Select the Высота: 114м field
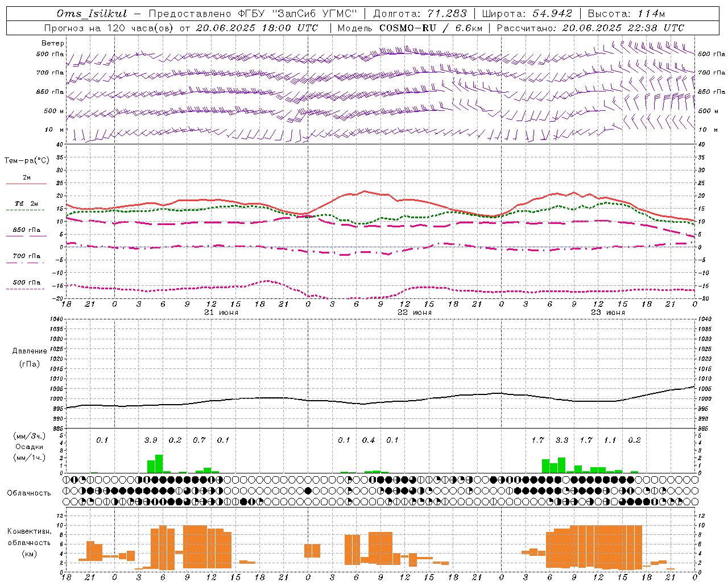The image size is (728, 582). pyautogui.click(x=626, y=14)
